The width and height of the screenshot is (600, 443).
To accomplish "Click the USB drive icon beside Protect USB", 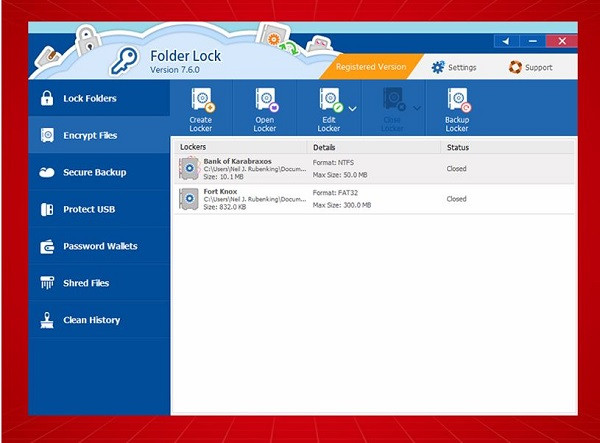I will point(47,209).
